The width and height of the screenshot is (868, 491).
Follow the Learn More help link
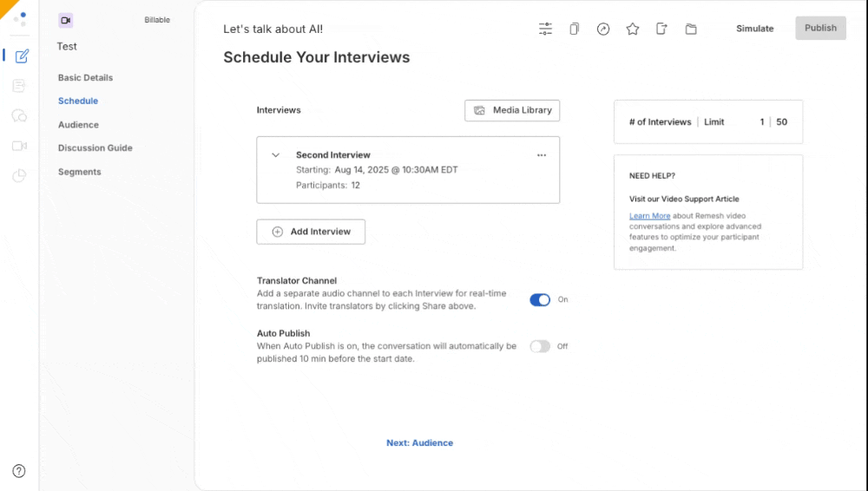click(649, 215)
